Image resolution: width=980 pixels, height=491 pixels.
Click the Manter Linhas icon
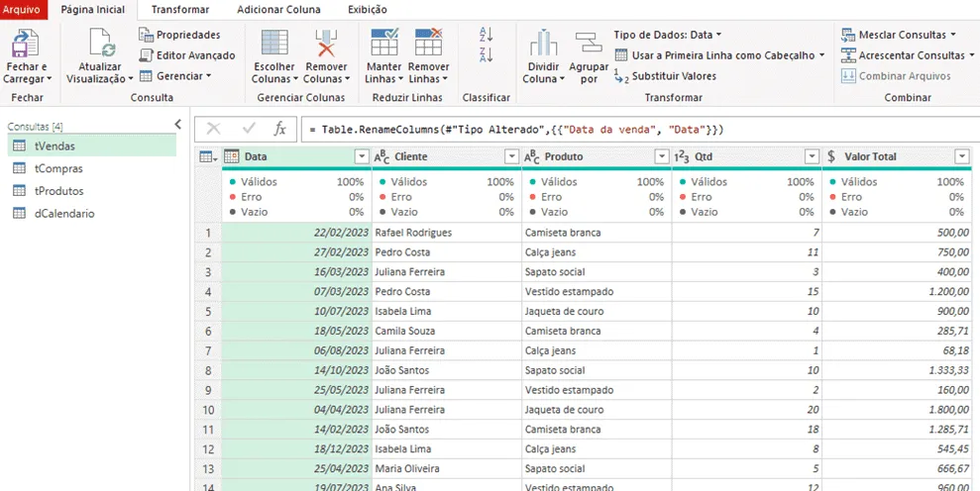tap(384, 42)
